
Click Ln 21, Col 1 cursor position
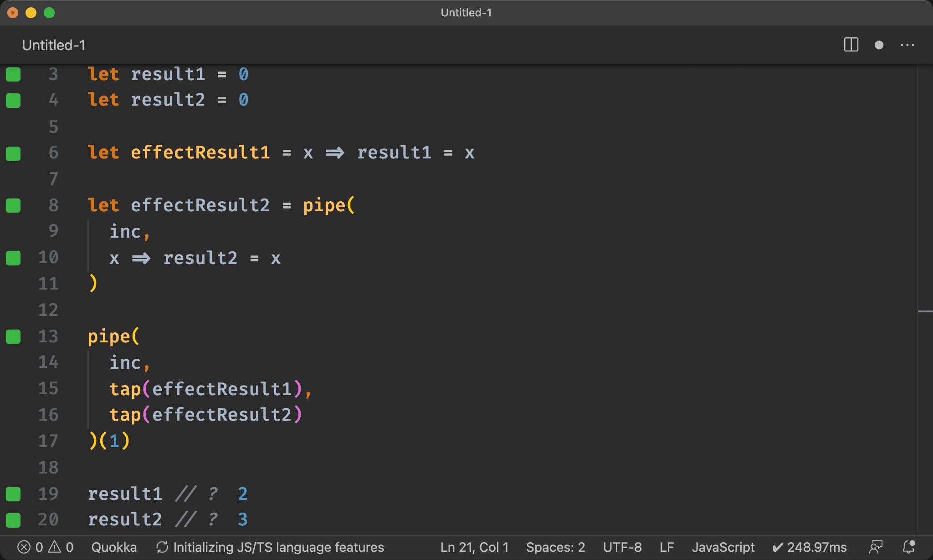(x=474, y=547)
